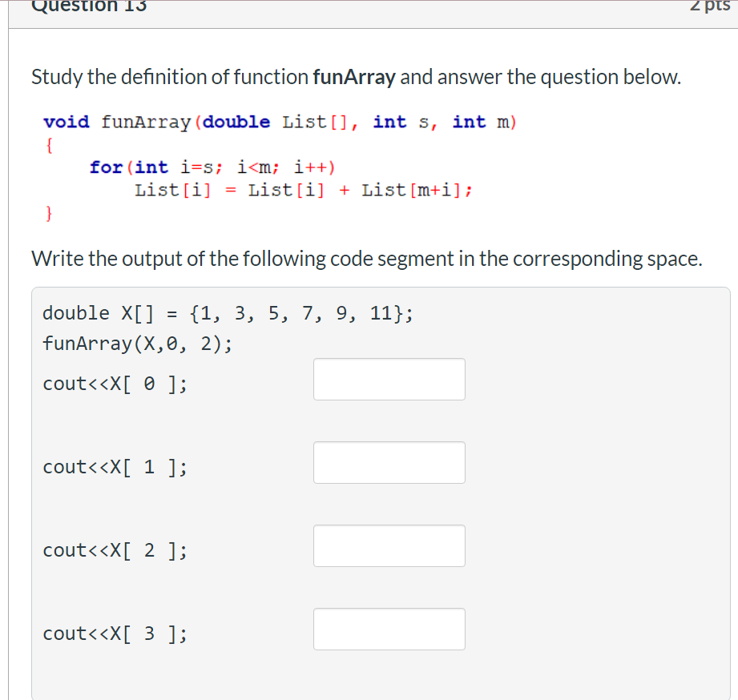This screenshot has height=700, width=738.
Task: Select cout<<X[ 3 ] statement text
Action: 115,634
